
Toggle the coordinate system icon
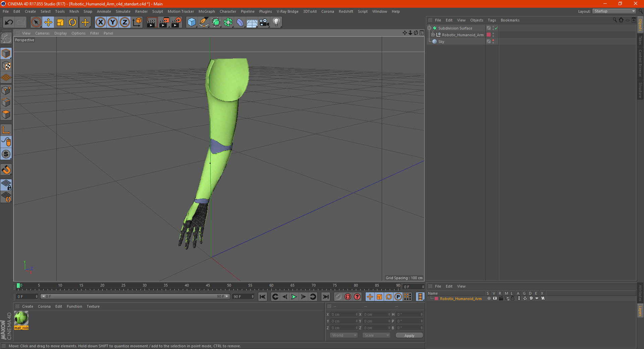(137, 22)
